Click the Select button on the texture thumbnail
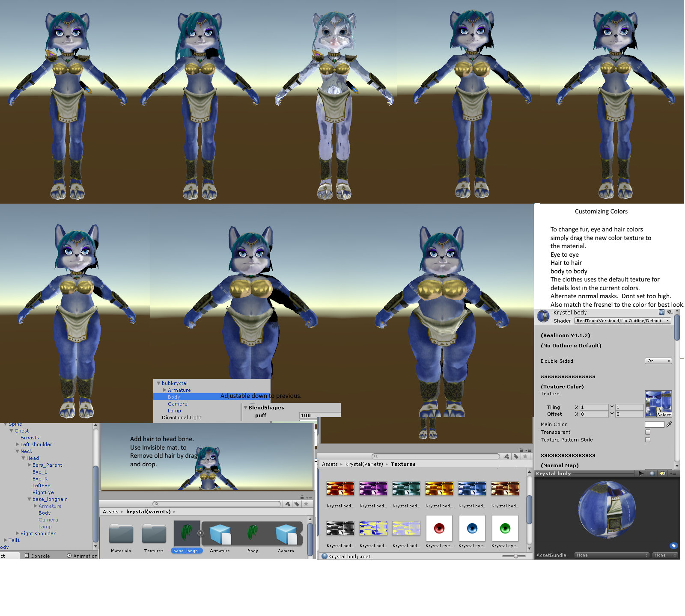This screenshot has width=685, height=616. 663,415
